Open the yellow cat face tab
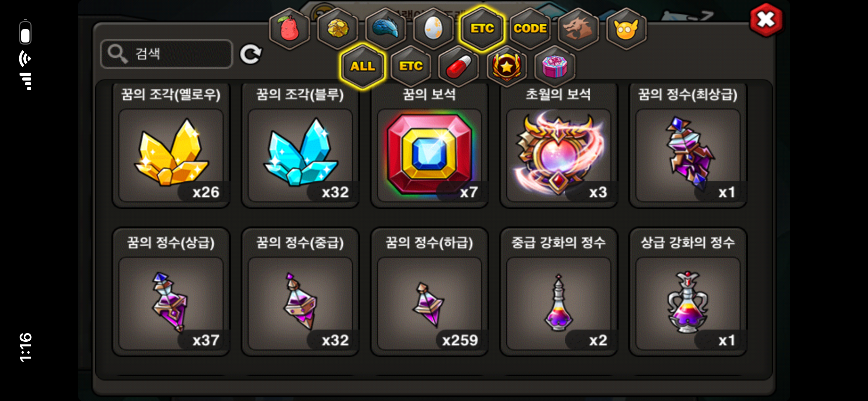This screenshot has width=868, height=401. [x=626, y=29]
